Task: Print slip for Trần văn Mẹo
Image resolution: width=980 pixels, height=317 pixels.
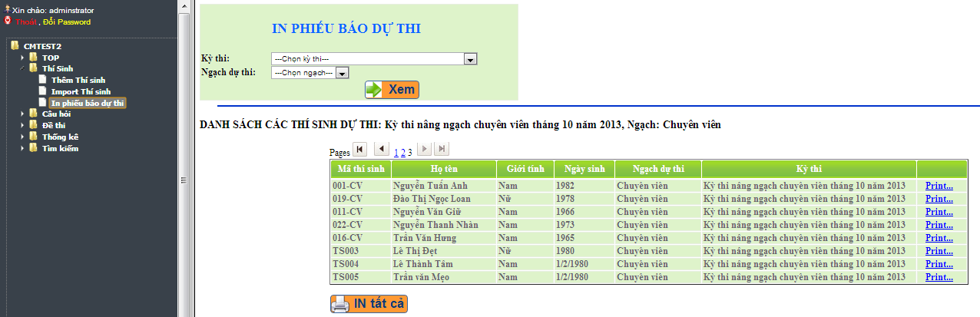Action: click(x=939, y=277)
